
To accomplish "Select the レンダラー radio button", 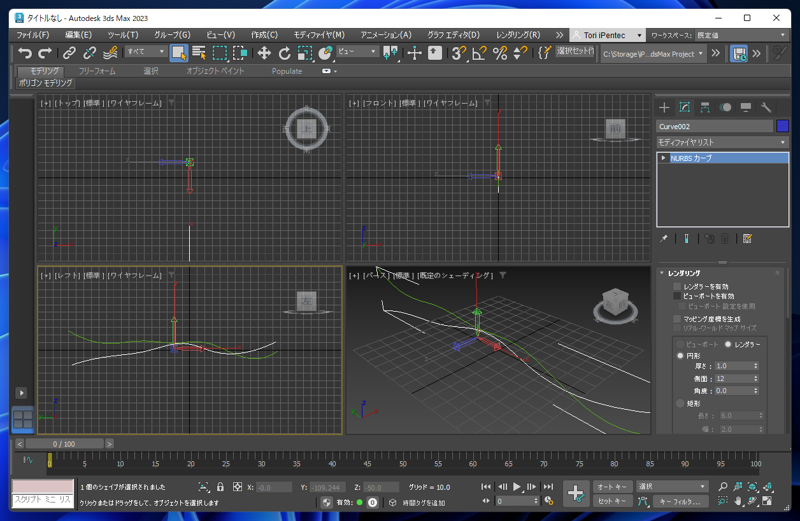I will [x=728, y=344].
